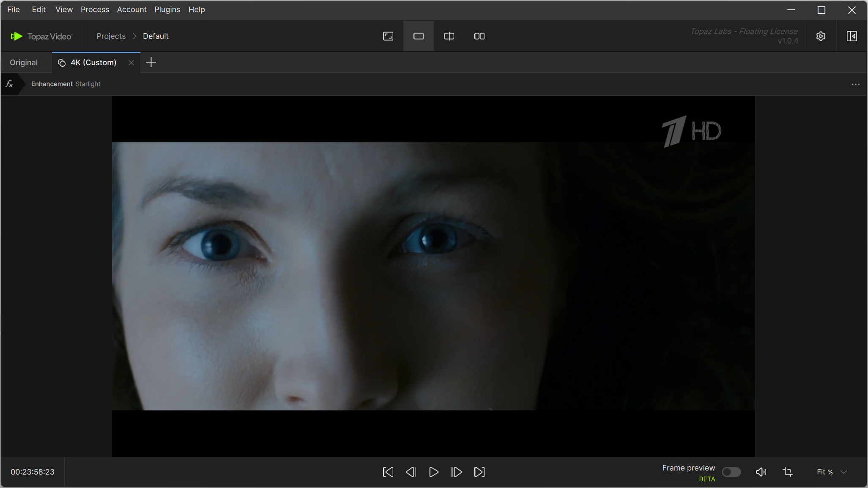The height and width of the screenshot is (488, 868).
Task: Step forward one frame
Action: [456, 472]
